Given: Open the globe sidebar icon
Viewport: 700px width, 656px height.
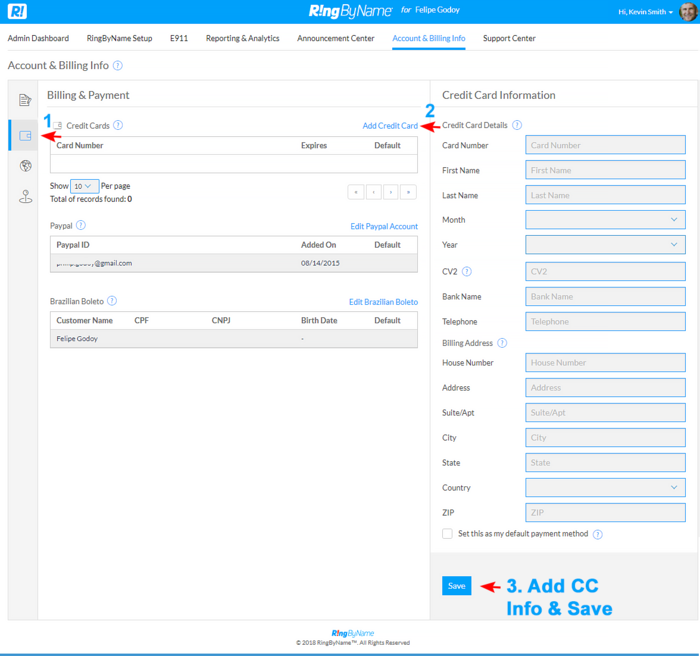Looking at the screenshot, I should (25, 166).
